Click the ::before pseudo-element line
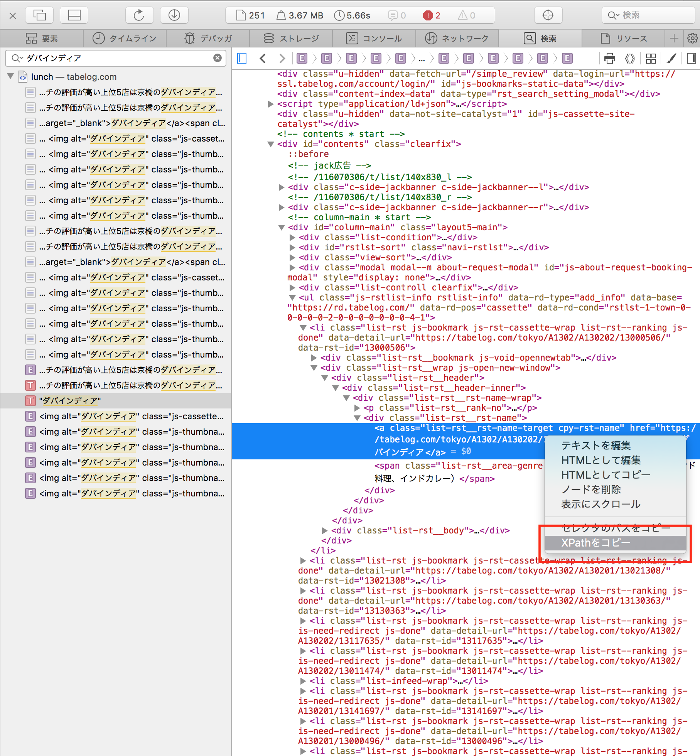This screenshot has width=700, height=756. [309, 154]
